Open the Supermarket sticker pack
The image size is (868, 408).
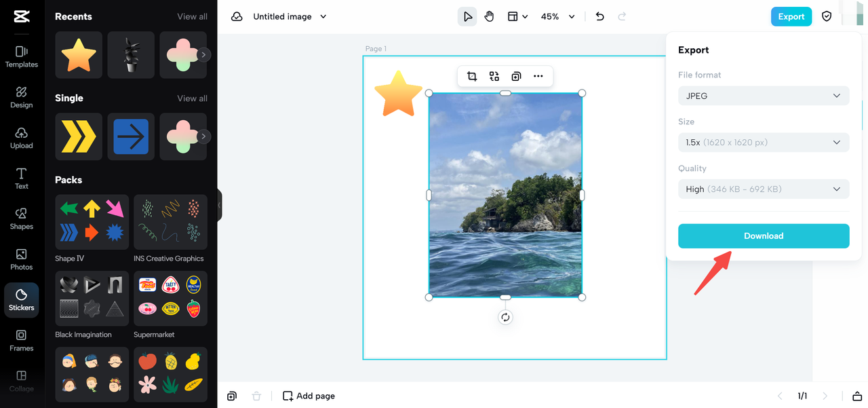coord(170,298)
